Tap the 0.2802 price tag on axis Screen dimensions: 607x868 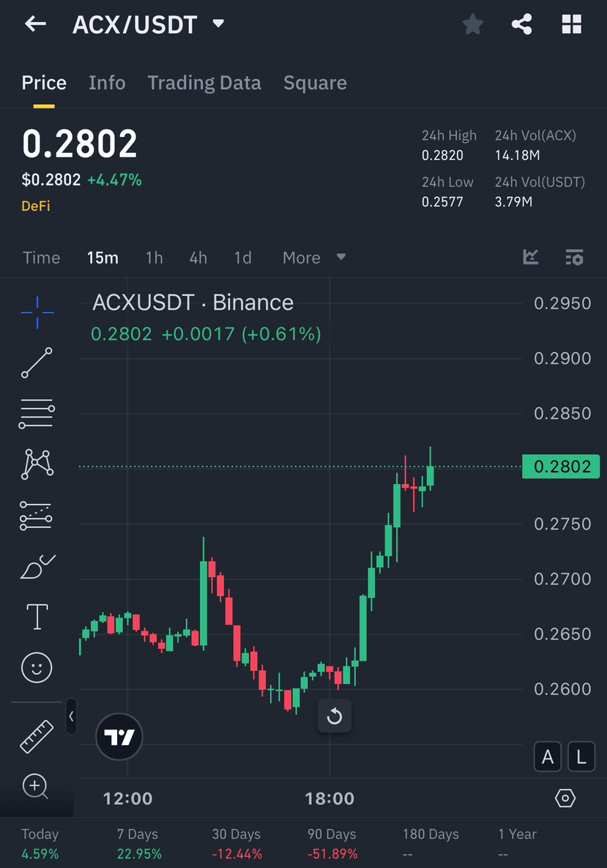tap(561, 467)
